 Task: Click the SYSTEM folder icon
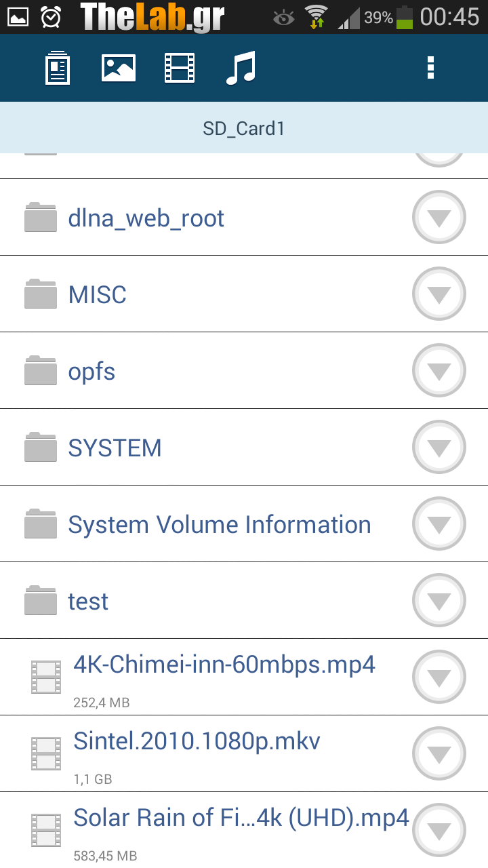click(x=41, y=448)
